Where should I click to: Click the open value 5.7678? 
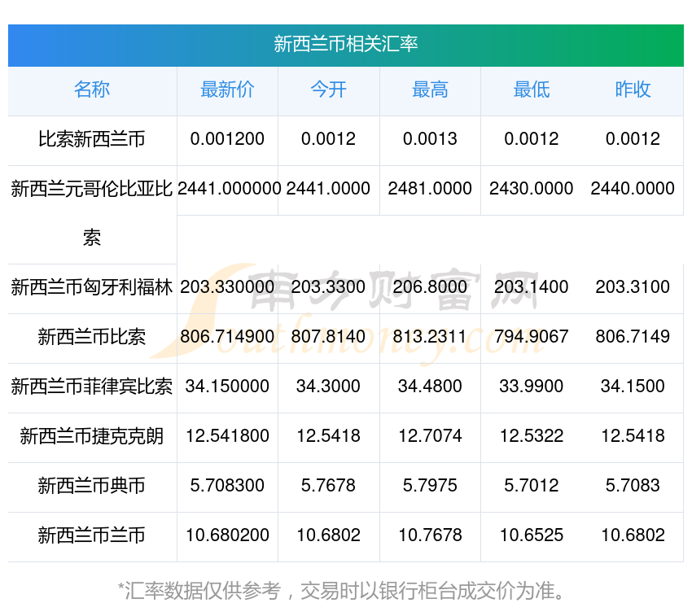[328, 486]
